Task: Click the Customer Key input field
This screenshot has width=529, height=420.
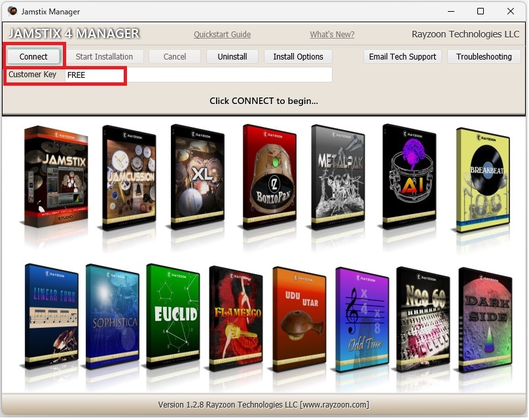Action: point(196,75)
